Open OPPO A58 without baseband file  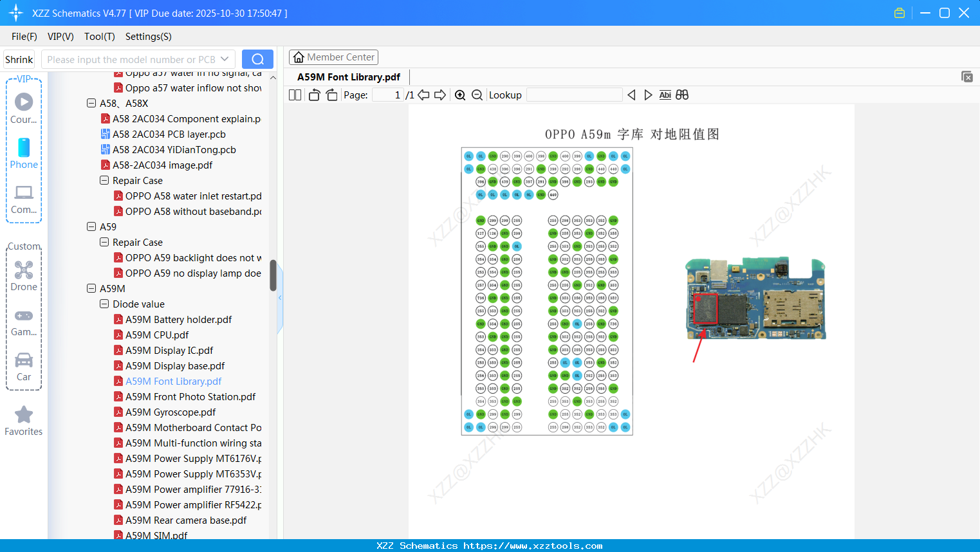pyautogui.click(x=188, y=211)
